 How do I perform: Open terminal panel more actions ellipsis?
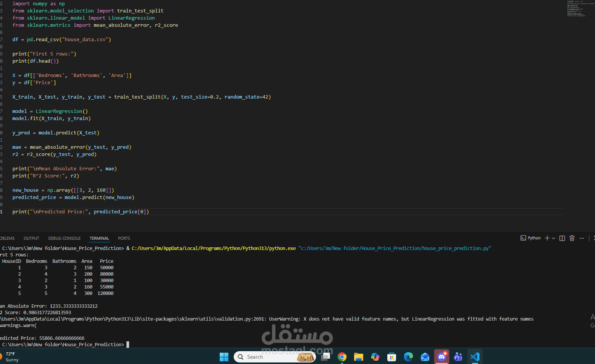[582, 238]
